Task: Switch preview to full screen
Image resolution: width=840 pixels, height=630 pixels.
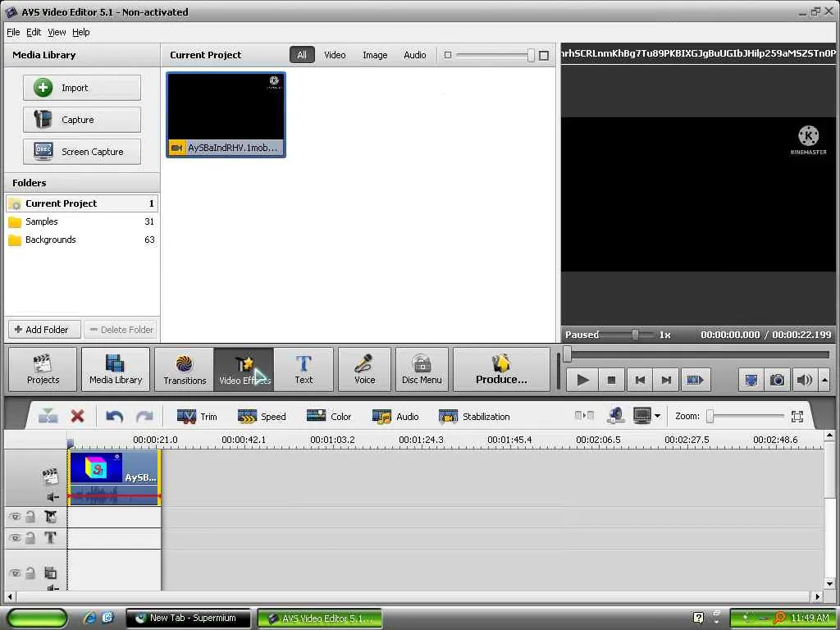Action: point(751,380)
